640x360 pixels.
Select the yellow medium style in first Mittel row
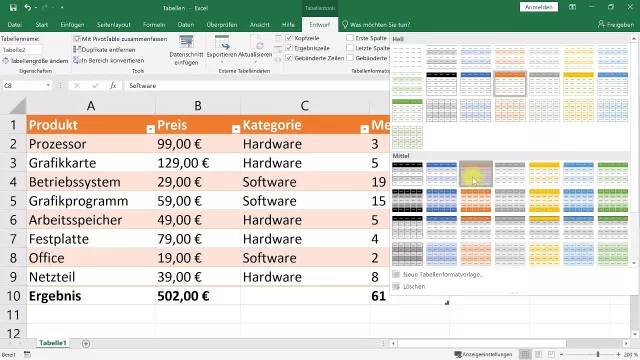pos(544,173)
